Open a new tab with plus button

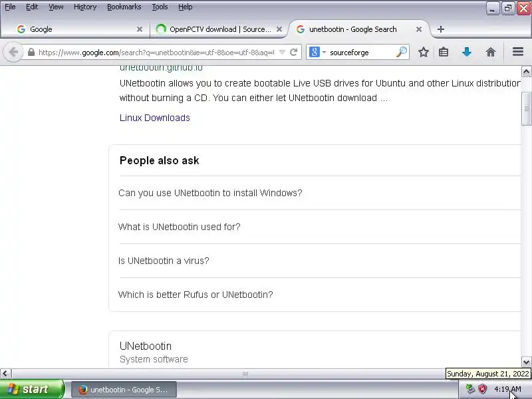pos(441,29)
